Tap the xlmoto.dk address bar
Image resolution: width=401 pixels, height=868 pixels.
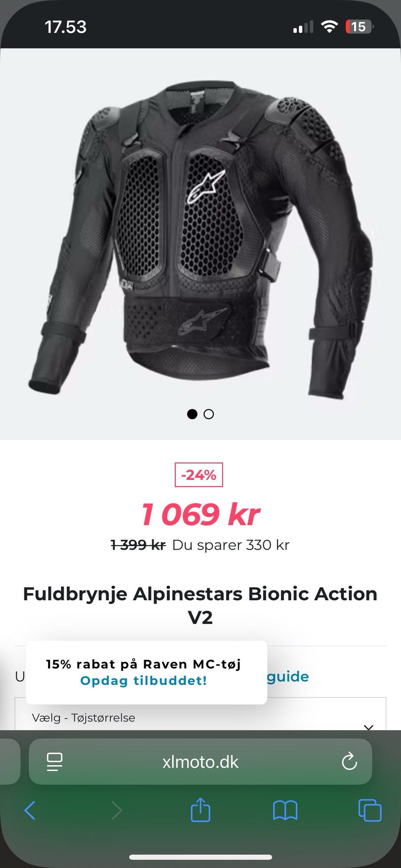[200, 761]
